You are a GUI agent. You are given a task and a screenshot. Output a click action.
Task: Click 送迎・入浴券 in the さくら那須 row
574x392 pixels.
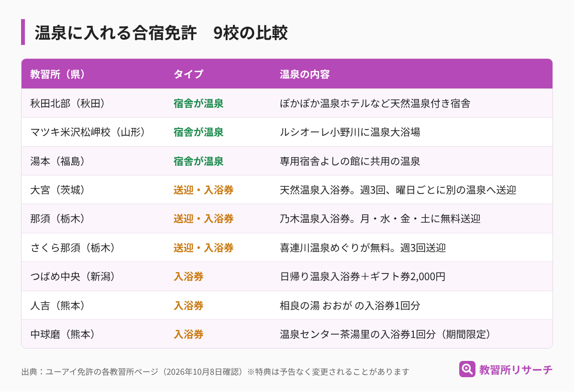[203, 248]
